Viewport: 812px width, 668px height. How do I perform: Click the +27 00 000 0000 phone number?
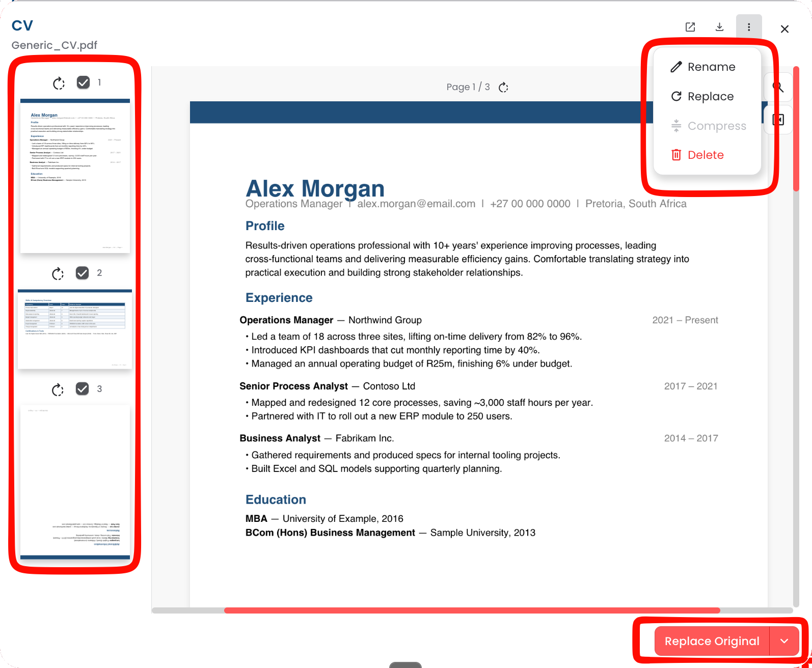[x=530, y=204]
